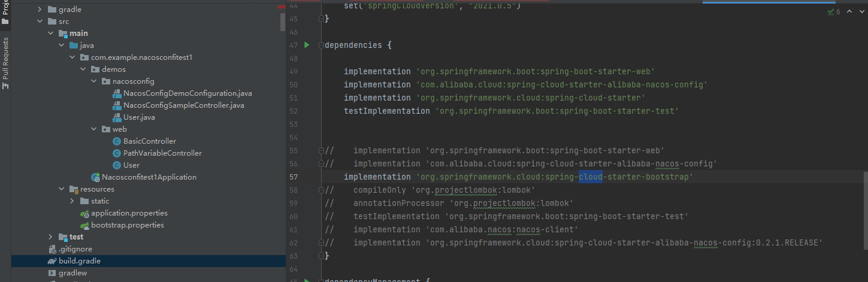
Task: Fold the comment block at line 55
Action: 321,150
